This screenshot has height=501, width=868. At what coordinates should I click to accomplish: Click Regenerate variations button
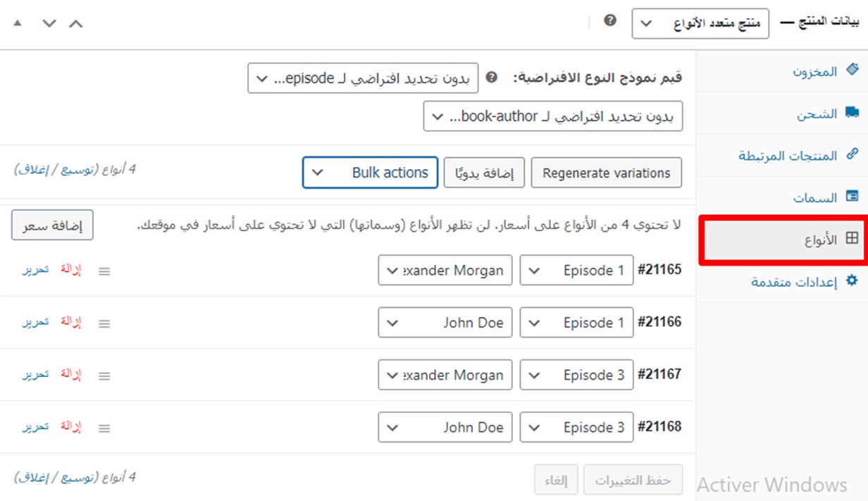tap(606, 173)
